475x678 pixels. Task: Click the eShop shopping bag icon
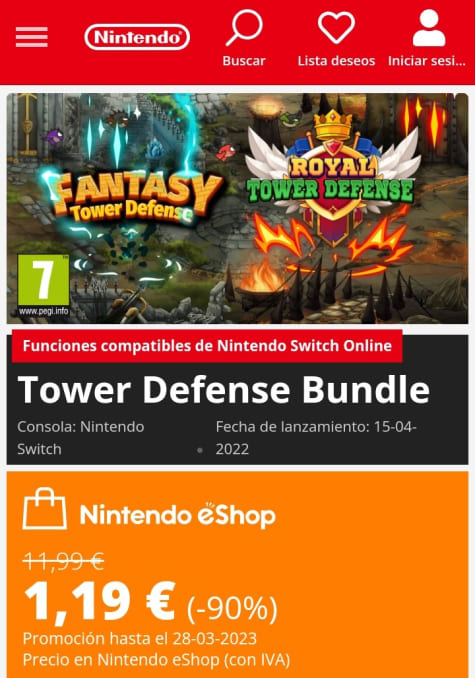click(x=45, y=508)
